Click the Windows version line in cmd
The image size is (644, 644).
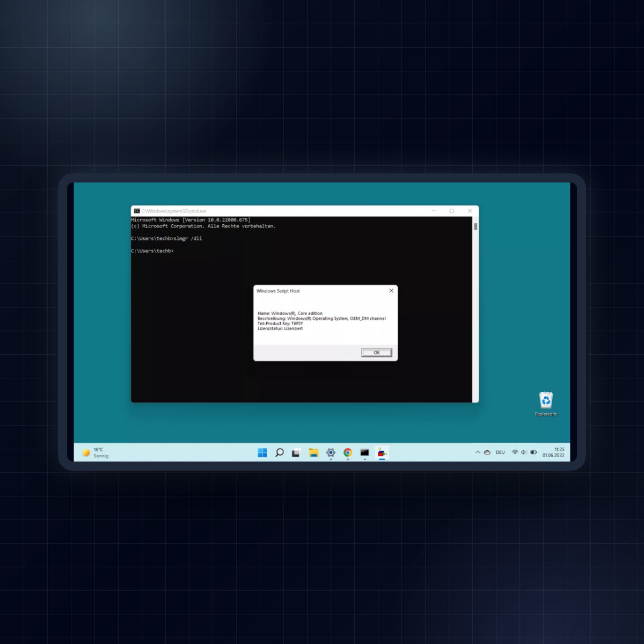(x=191, y=220)
